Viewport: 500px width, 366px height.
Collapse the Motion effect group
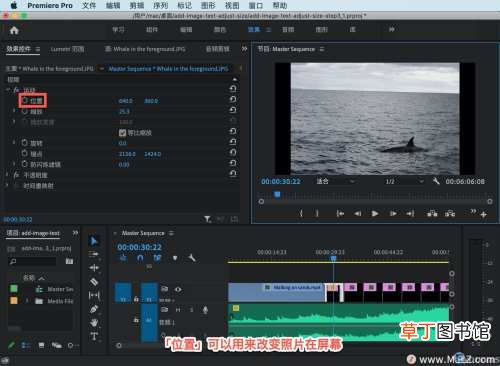point(7,89)
